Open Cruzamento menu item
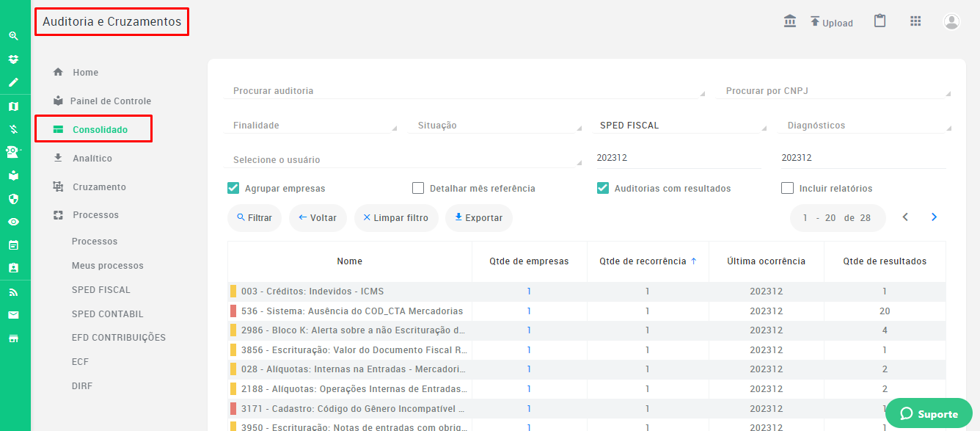The width and height of the screenshot is (980, 431). (x=90, y=187)
